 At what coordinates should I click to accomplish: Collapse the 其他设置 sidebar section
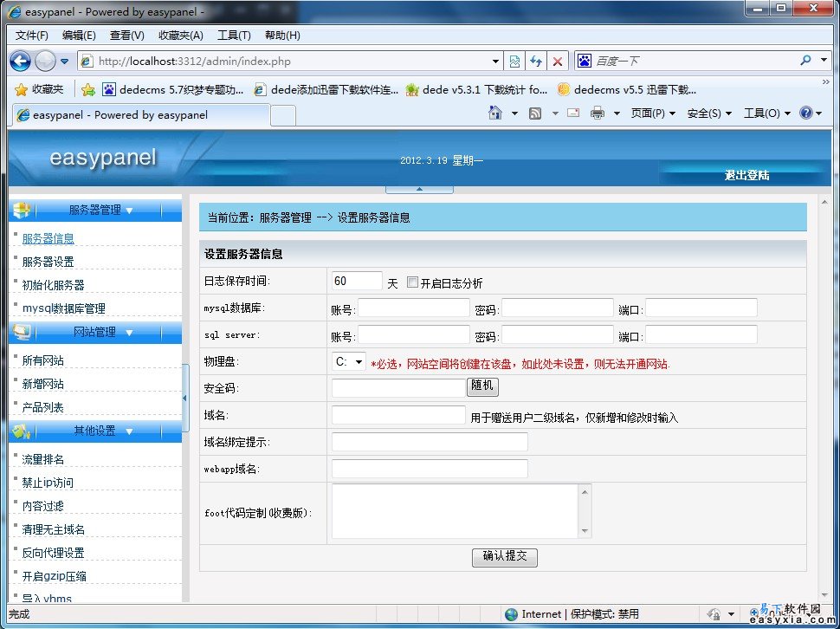pyautogui.click(x=95, y=431)
